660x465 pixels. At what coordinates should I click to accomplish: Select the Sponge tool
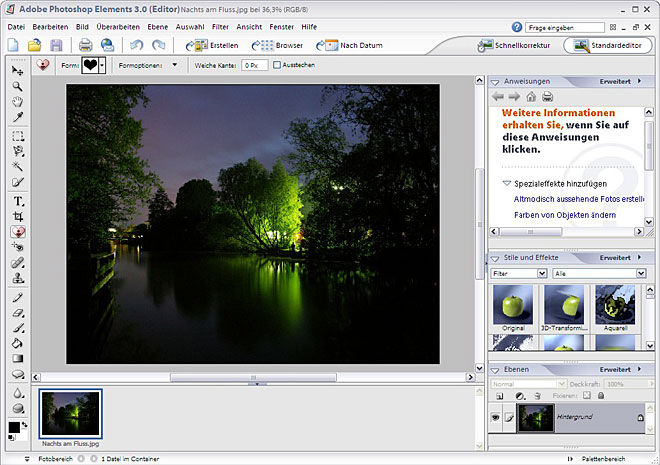pyautogui.click(x=18, y=408)
